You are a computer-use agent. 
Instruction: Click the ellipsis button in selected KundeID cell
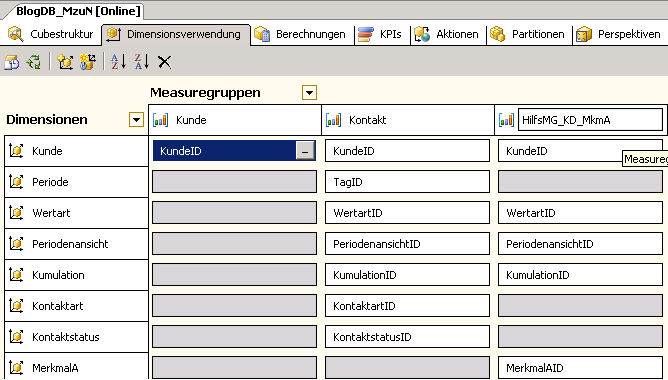tap(305, 151)
